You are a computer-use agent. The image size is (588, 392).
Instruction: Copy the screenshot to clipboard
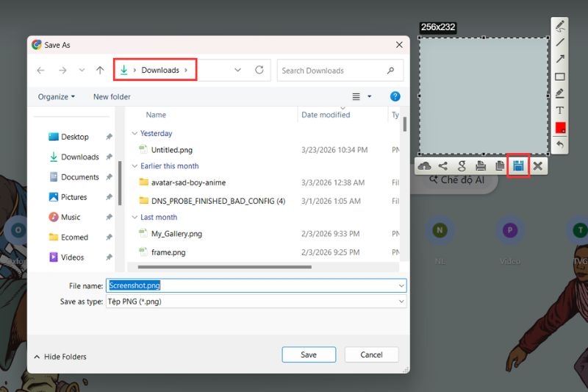(500, 165)
